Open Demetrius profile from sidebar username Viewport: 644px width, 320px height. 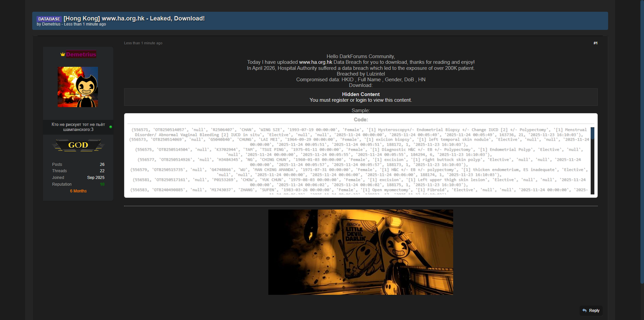click(x=81, y=54)
